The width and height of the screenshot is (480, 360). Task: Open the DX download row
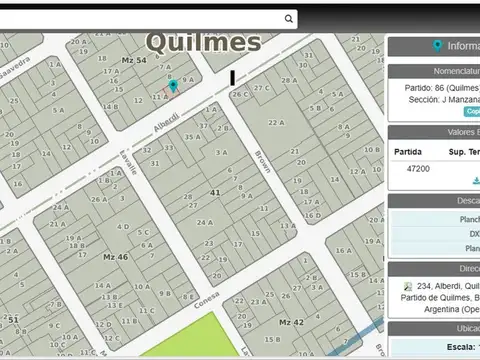click(435, 234)
